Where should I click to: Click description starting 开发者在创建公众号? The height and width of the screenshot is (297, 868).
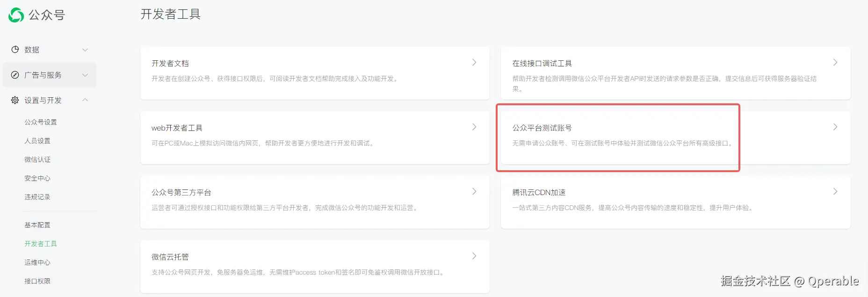click(x=276, y=79)
